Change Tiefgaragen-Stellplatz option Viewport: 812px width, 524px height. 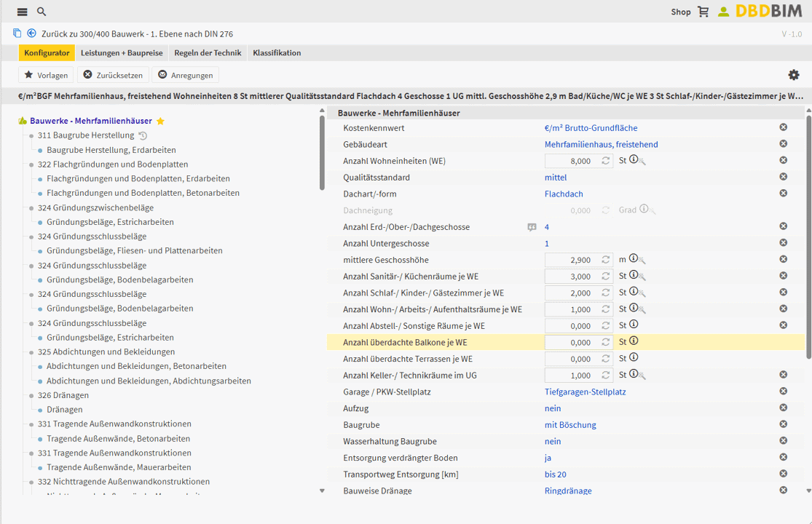586,392
